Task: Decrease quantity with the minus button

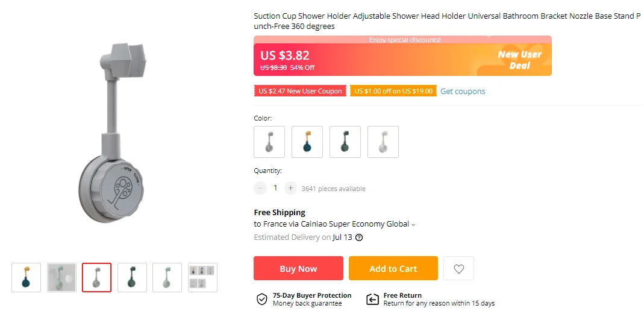Action: (260, 188)
